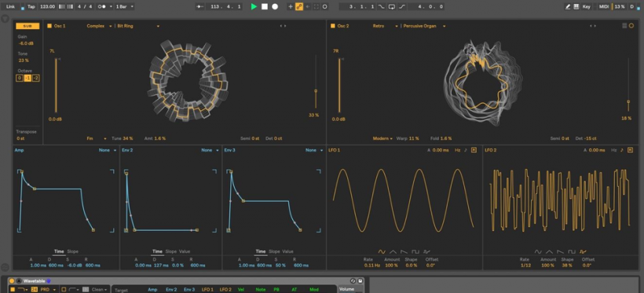Image resolution: width=644 pixels, height=293 pixels.
Task: Toggle LFO 2 synced note rate mode
Action: coord(622,150)
